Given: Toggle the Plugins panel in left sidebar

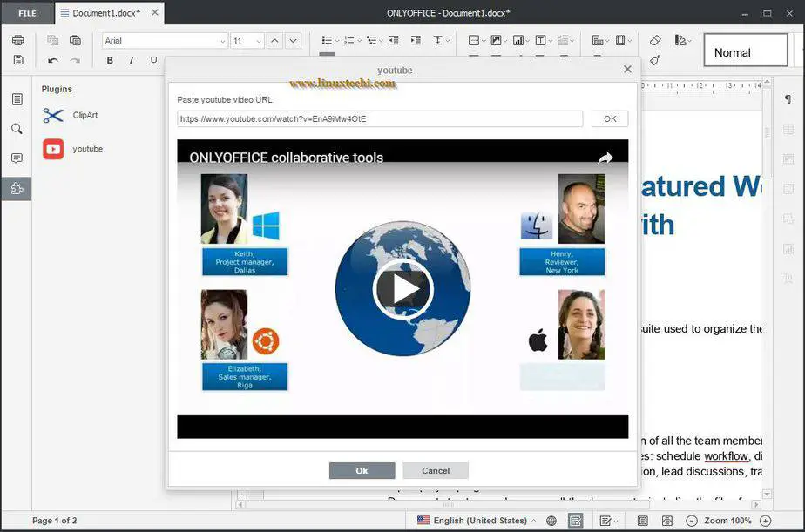Looking at the screenshot, I should click(x=17, y=189).
